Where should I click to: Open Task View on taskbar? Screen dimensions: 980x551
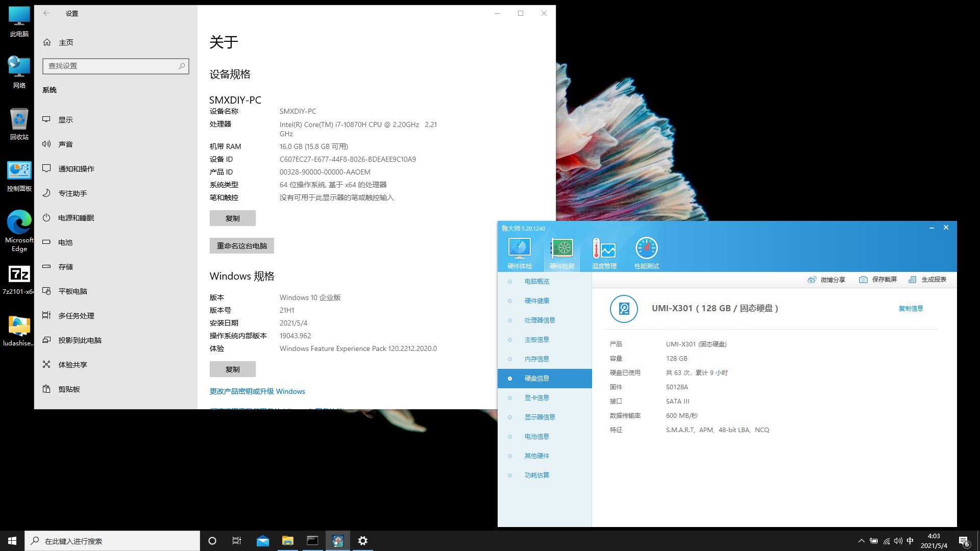237,541
